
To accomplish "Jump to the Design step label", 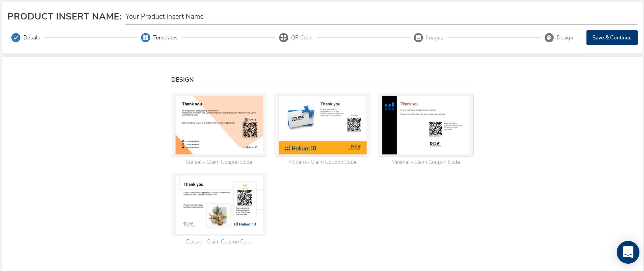I will pos(565,38).
